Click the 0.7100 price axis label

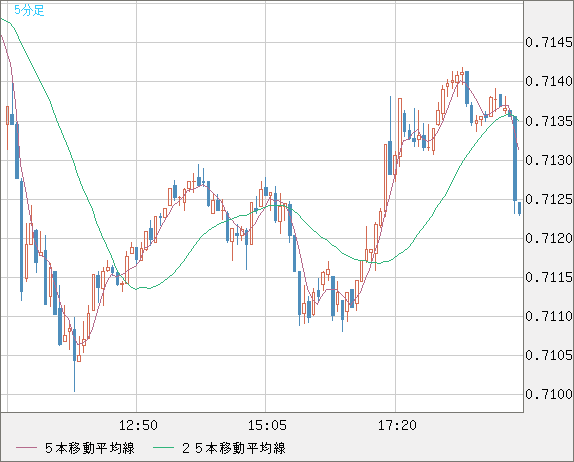[x=549, y=394]
